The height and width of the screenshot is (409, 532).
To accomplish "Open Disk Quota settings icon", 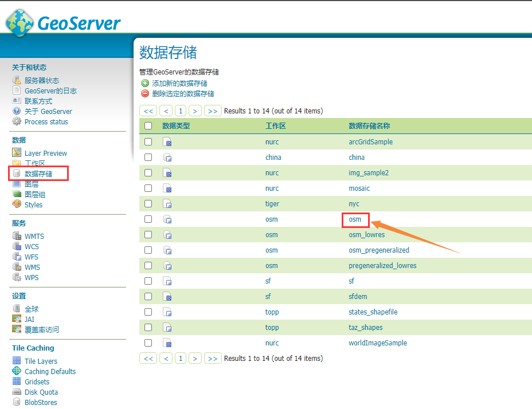I will pos(17,392).
